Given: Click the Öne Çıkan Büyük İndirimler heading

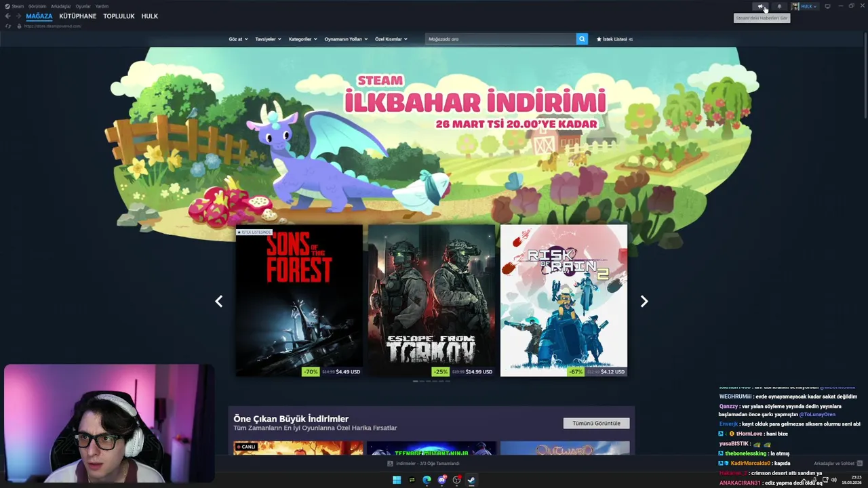Looking at the screenshot, I should click(x=291, y=419).
